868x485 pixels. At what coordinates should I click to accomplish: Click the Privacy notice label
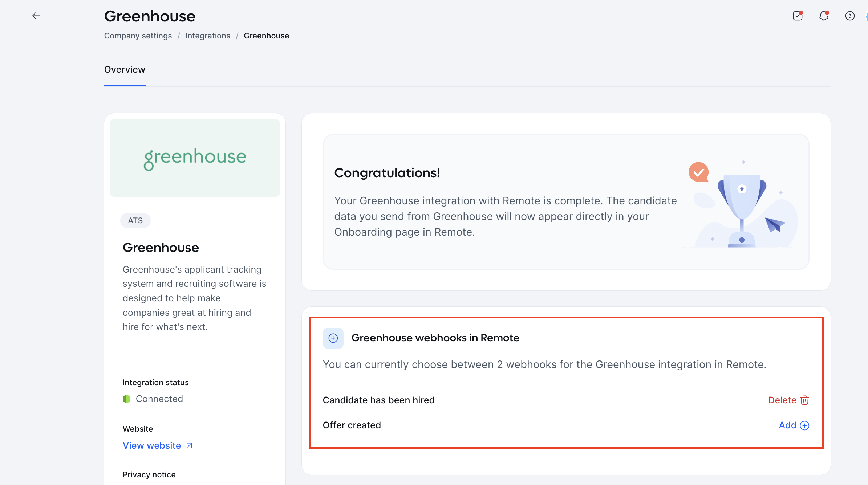(149, 475)
